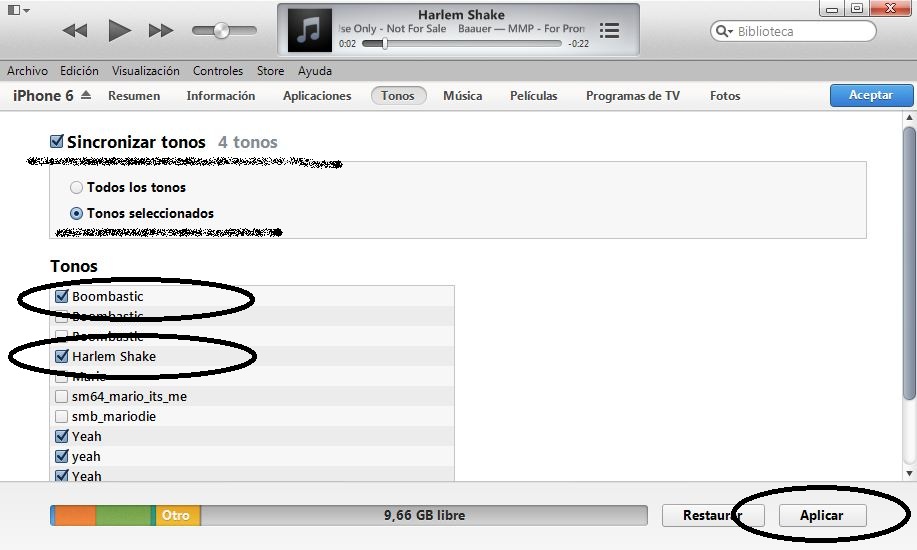Image resolution: width=917 pixels, height=550 pixels.
Task: Click the yellow Otro storage segment
Action: coord(178,515)
